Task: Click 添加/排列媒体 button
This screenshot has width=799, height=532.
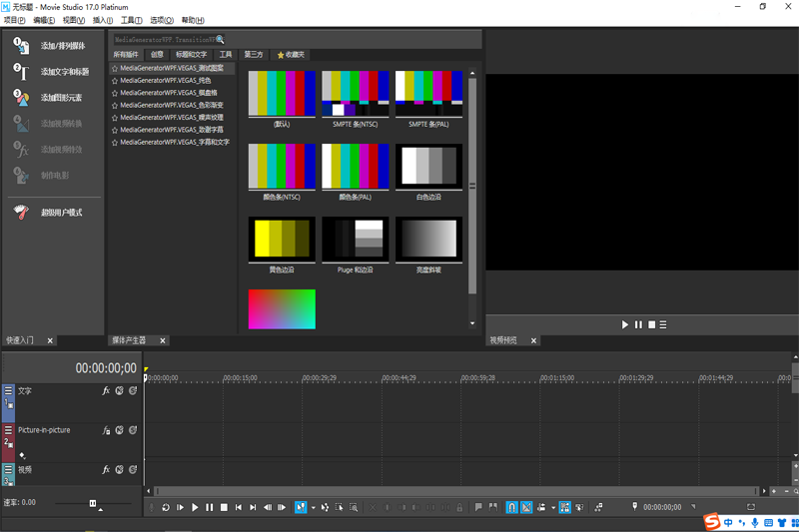Action: [62, 46]
